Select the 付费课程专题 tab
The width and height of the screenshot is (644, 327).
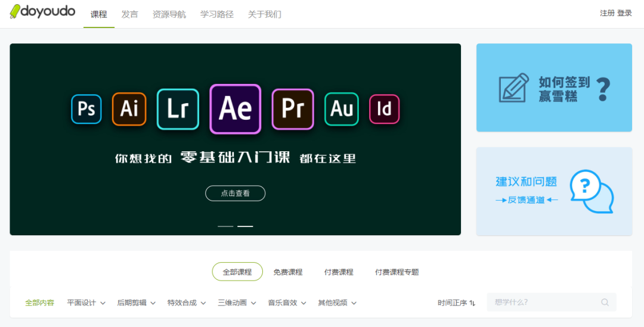397,272
